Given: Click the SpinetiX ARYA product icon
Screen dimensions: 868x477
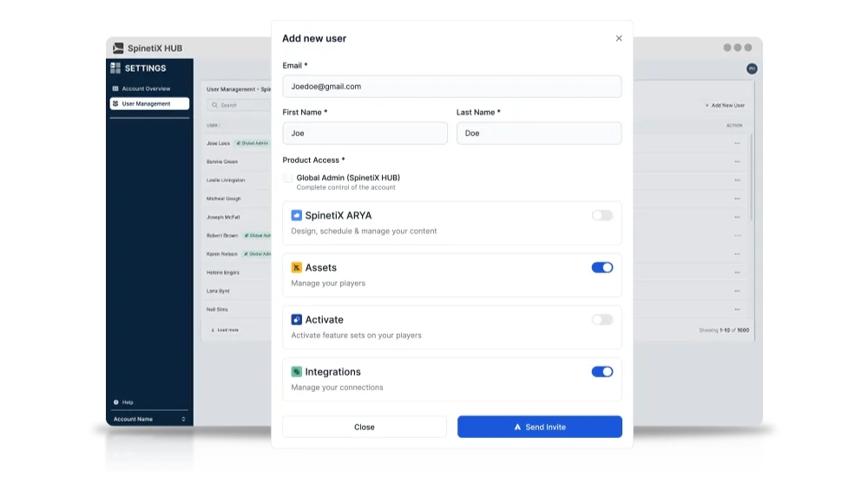Looking at the screenshot, I should pos(297,215).
